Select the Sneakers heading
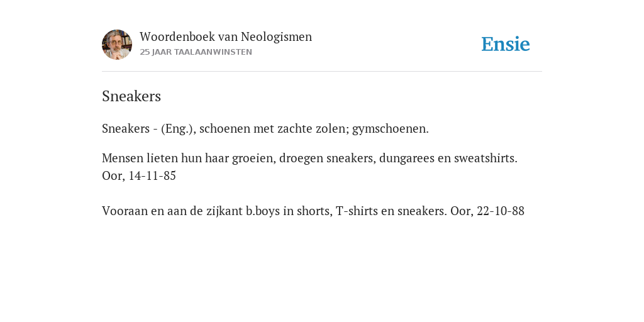 click(x=131, y=96)
